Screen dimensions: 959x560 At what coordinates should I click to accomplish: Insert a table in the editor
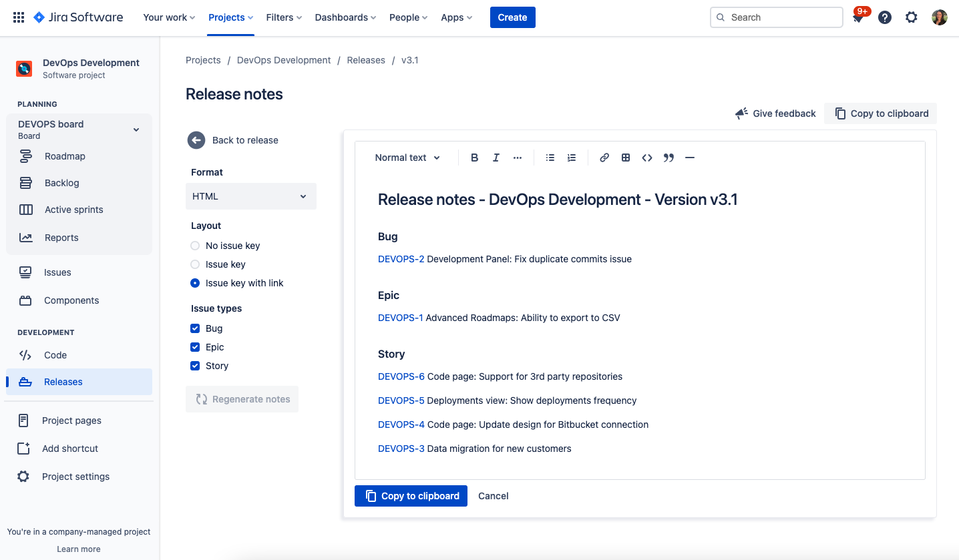(x=626, y=158)
